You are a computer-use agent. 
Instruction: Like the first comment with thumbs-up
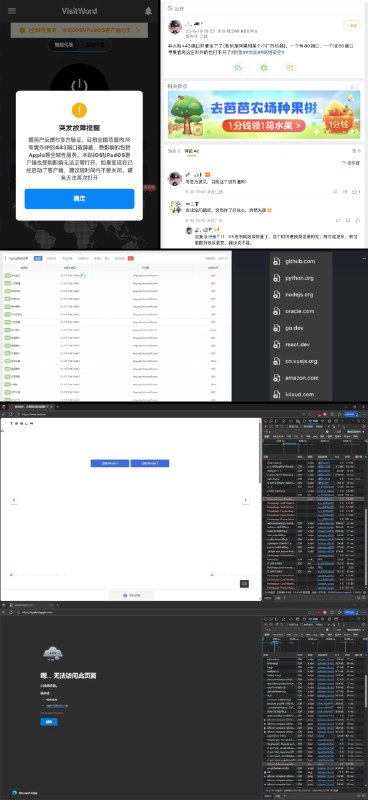click(357, 192)
